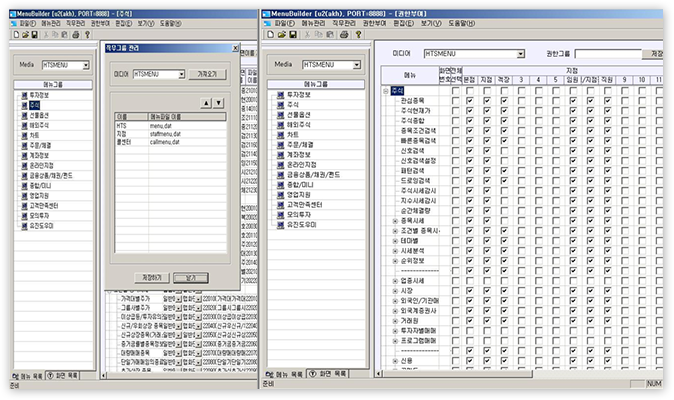Toggle 관심종목 checkbox in 본점 column

(x=470, y=101)
